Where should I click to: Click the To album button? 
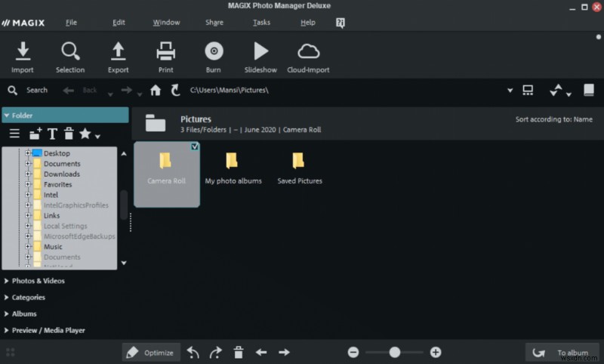point(562,353)
